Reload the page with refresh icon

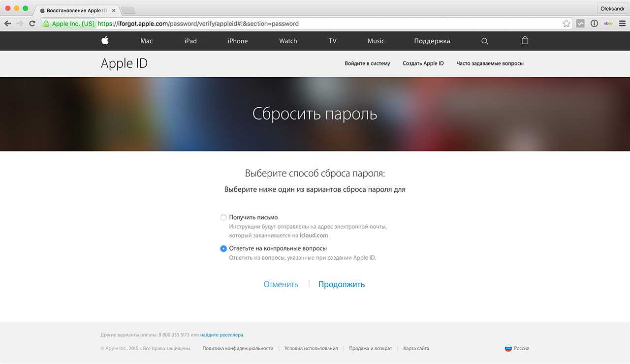coord(32,24)
